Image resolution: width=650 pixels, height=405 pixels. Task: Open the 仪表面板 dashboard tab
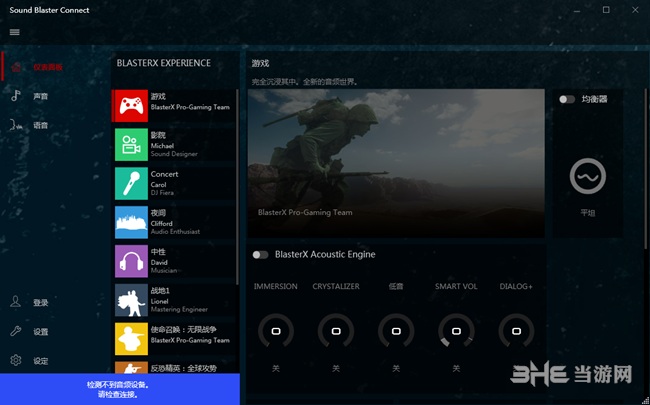point(48,67)
